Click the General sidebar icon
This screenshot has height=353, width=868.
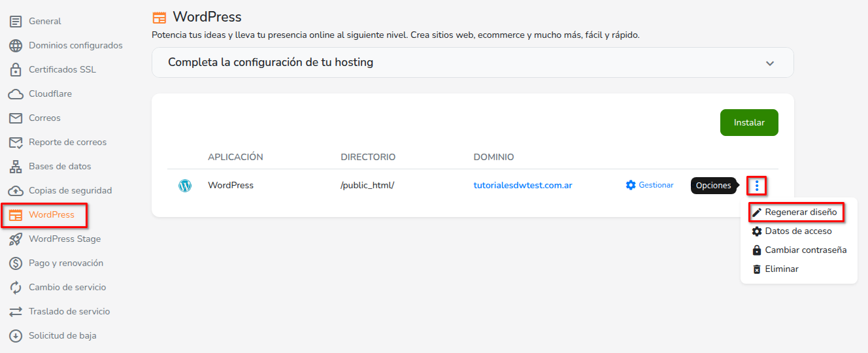(x=16, y=22)
